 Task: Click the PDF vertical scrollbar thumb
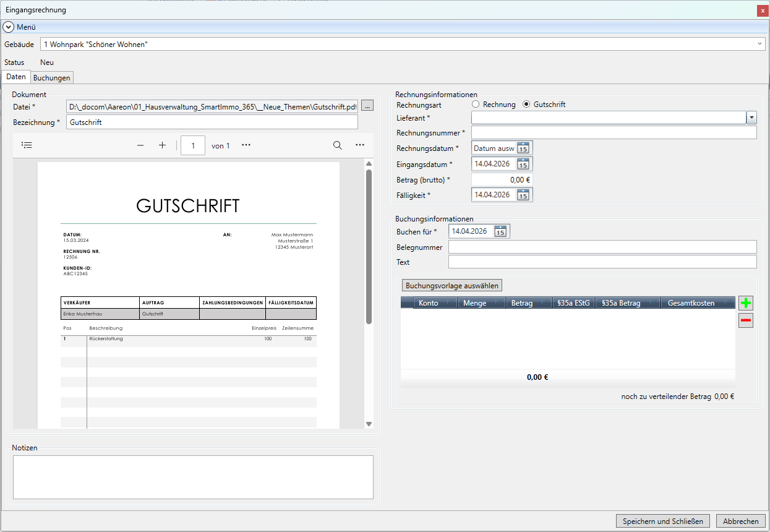click(369, 246)
